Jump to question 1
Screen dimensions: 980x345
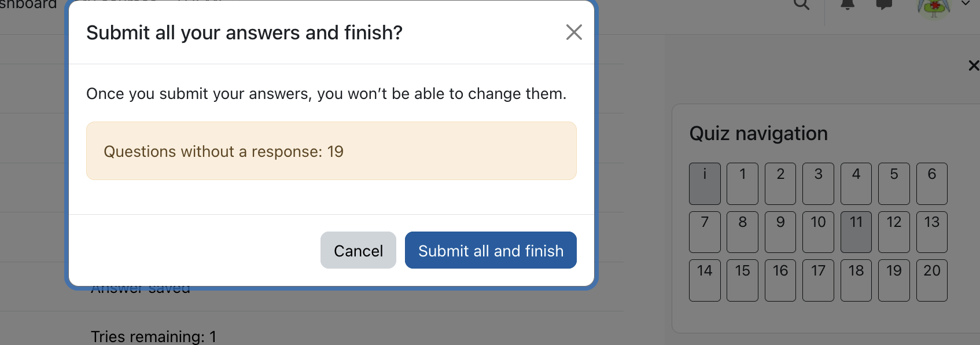click(742, 183)
